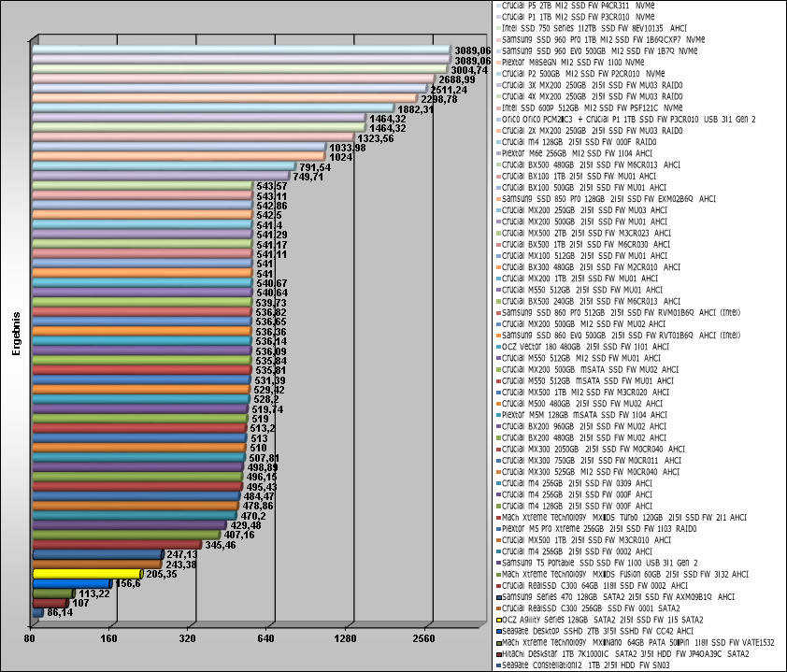Select legend entry 'Samsung SSD 960 Pro 1TB'
This screenshot has height=672, width=787.
click(603, 39)
